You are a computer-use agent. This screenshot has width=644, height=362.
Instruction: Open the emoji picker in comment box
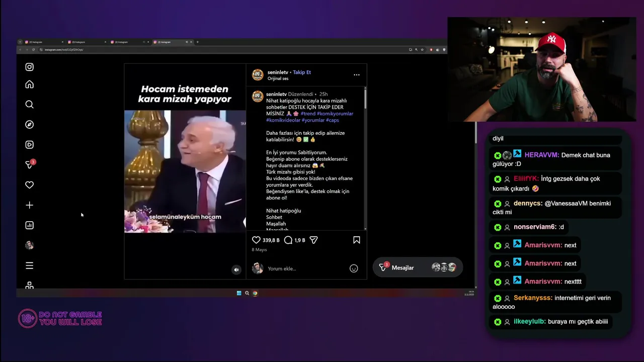354,268
